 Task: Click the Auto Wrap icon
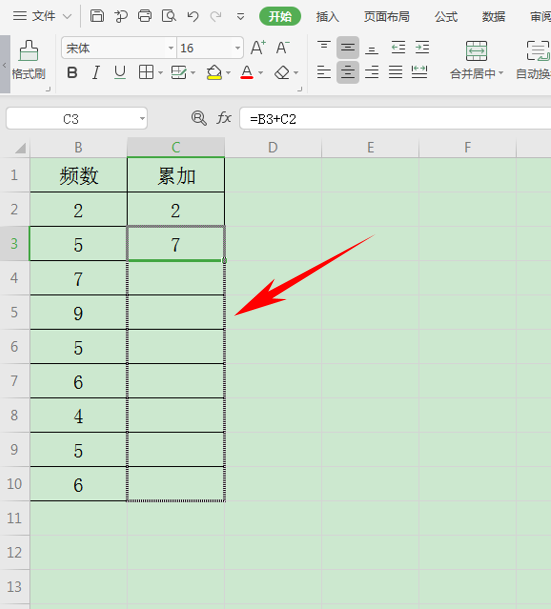pos(538,51)
